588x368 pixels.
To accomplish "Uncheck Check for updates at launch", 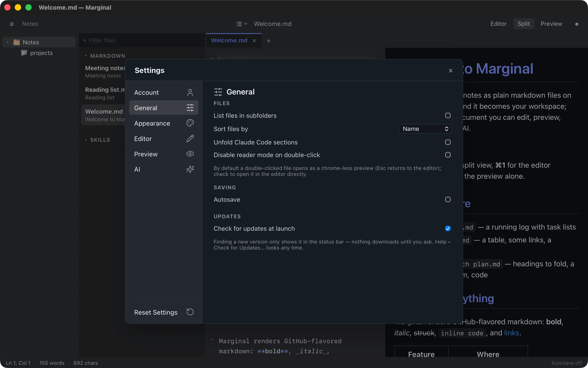I will tap(448, 229).
